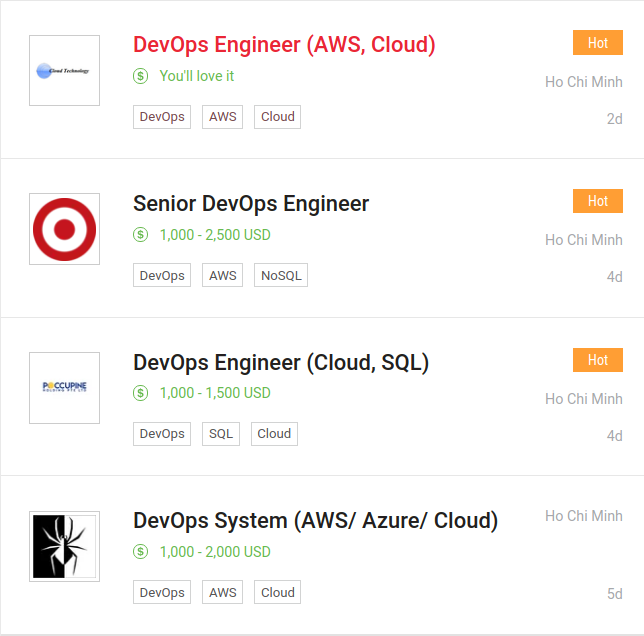Click Ho Chi Minh on DevOps Engineer (AWS, Cloud)
The width and height of the screenshot is (644, 636).
[x=584, y=82]
